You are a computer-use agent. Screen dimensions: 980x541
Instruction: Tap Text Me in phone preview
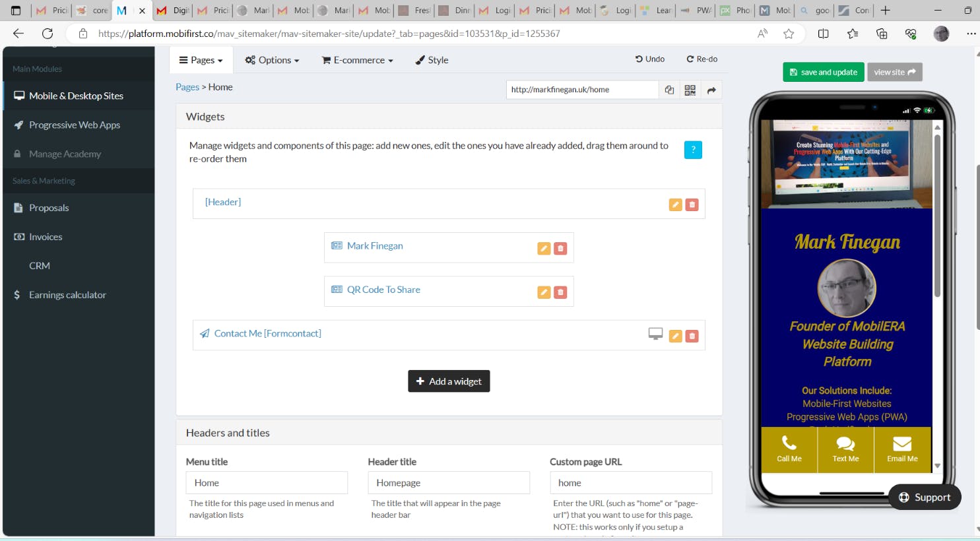coord(845,450)
